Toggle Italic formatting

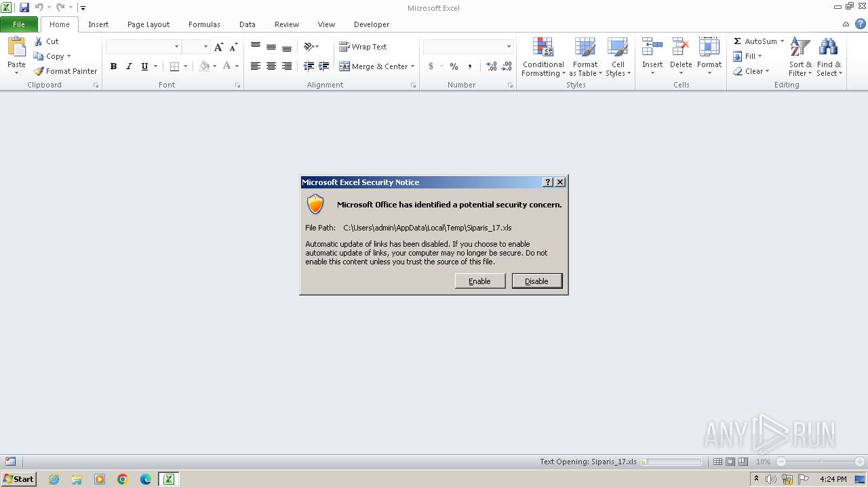pos(129,66)
